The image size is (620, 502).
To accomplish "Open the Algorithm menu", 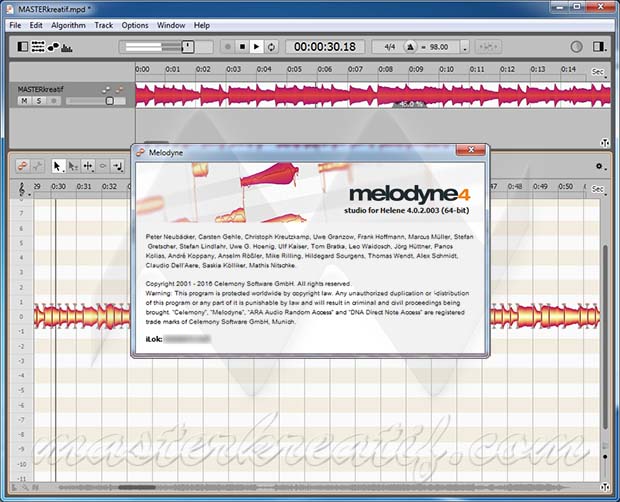I will click(68, 25).
